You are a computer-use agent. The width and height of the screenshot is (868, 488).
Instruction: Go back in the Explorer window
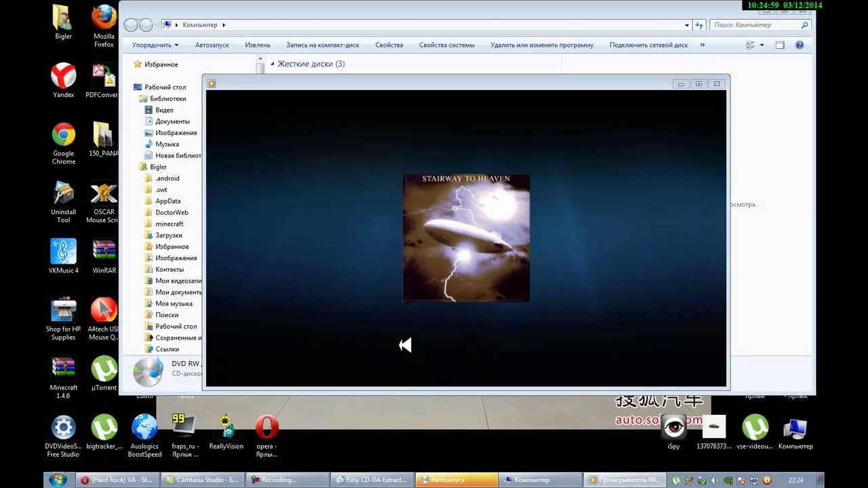pos(131,25)
